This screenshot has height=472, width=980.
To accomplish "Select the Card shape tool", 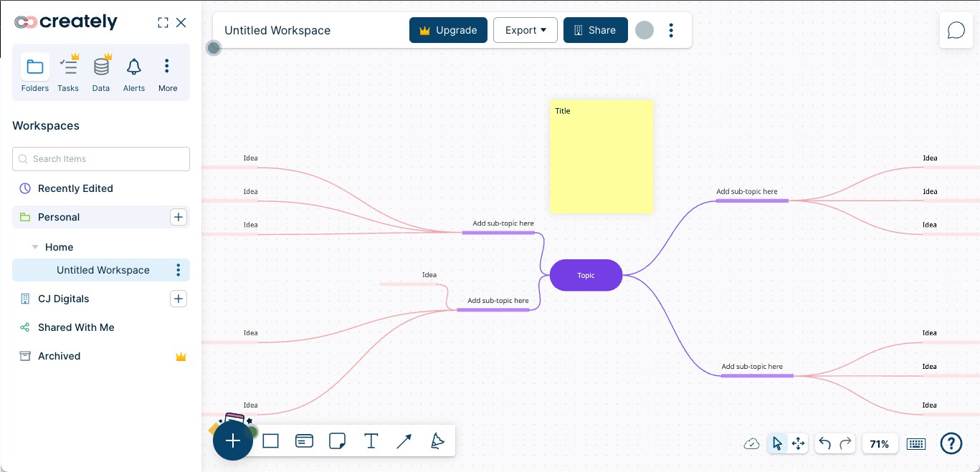I will (x=304, y=441).
